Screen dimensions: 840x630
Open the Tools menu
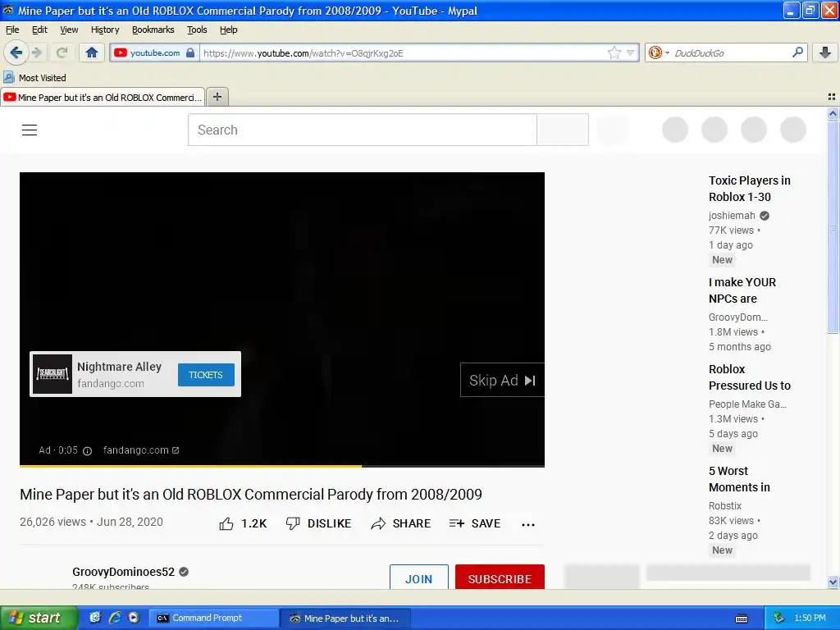(197, 30)
